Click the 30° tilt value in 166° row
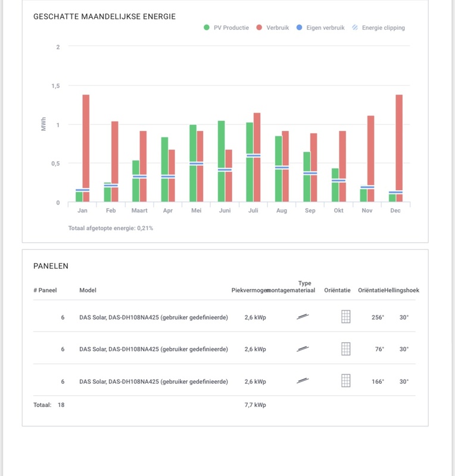 coord(404,381)
